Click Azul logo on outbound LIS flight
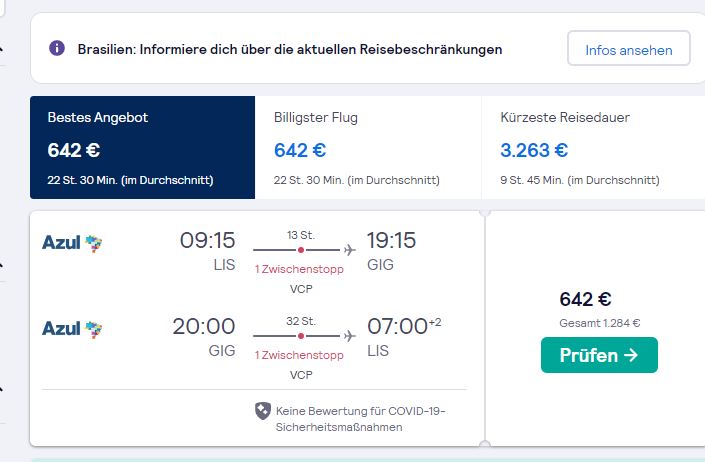 pos(72,243)
